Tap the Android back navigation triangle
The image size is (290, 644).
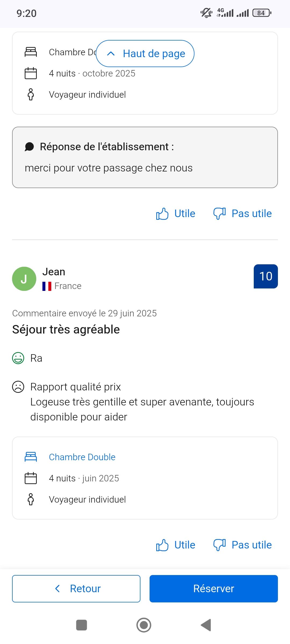coord(206,625)
